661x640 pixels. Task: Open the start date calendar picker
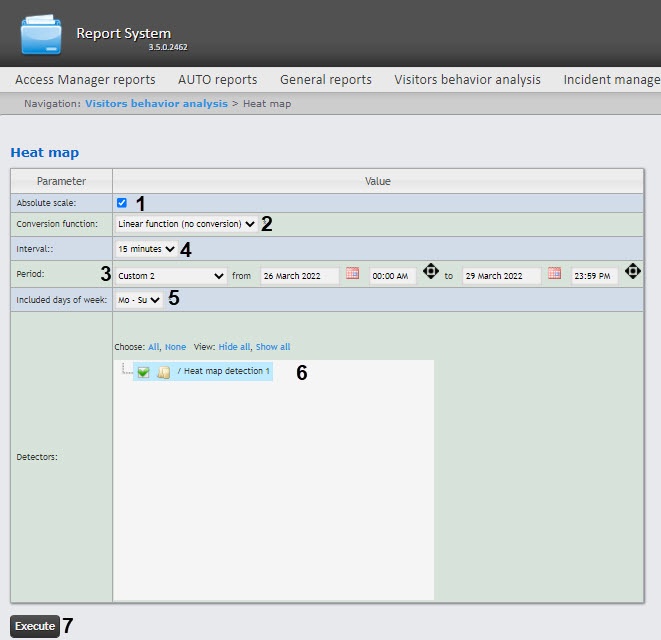(x=352, y=273)
